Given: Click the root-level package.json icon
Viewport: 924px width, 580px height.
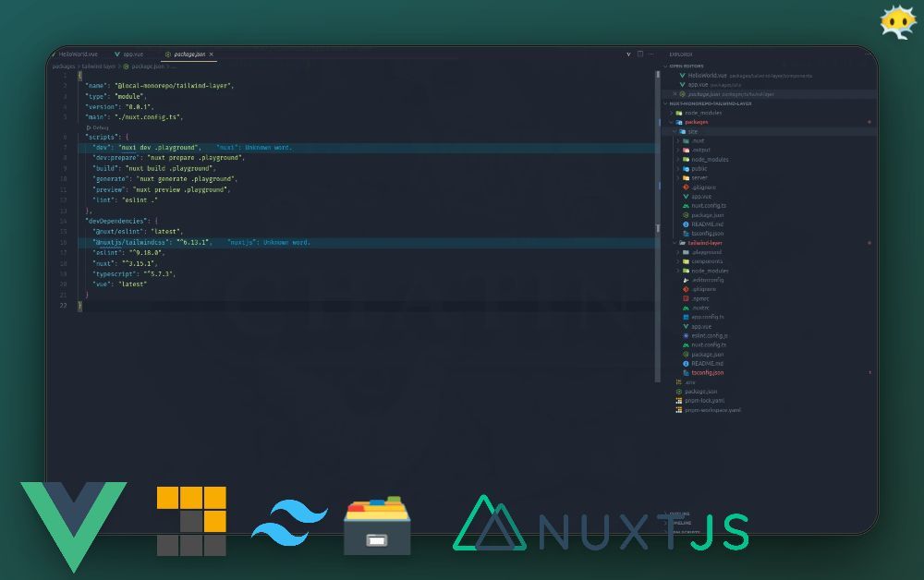Looking at the screenshot, I should [x=679, y=392].
